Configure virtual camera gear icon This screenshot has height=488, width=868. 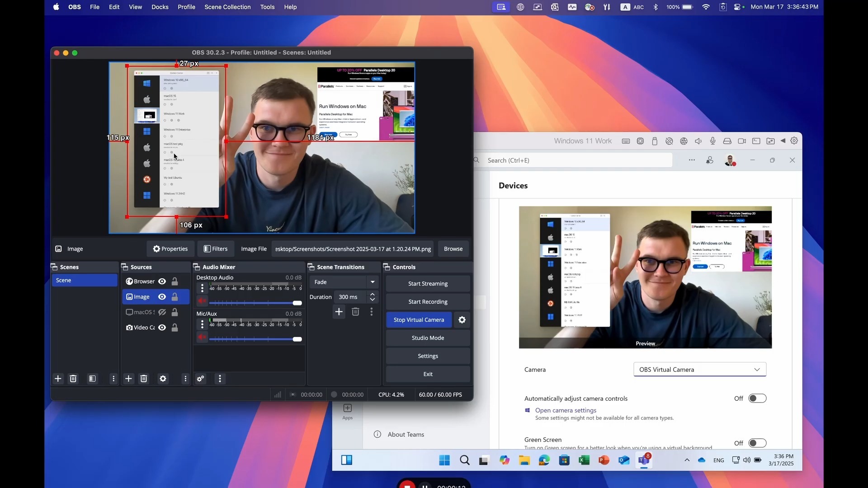point(462,320)
